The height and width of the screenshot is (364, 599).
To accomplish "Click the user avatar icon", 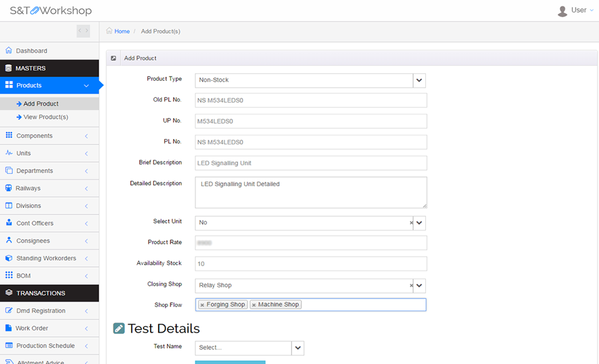I will (x=563, y=11).
